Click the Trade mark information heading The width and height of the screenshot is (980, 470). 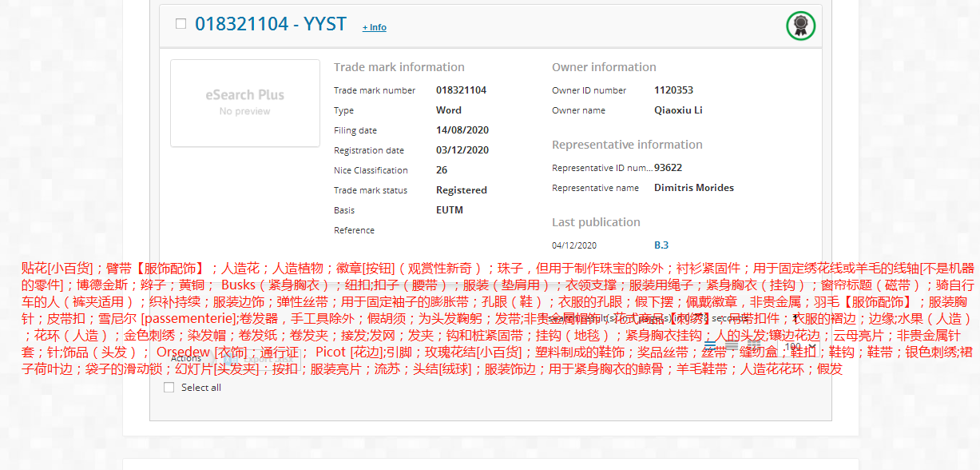coord(399,67)
